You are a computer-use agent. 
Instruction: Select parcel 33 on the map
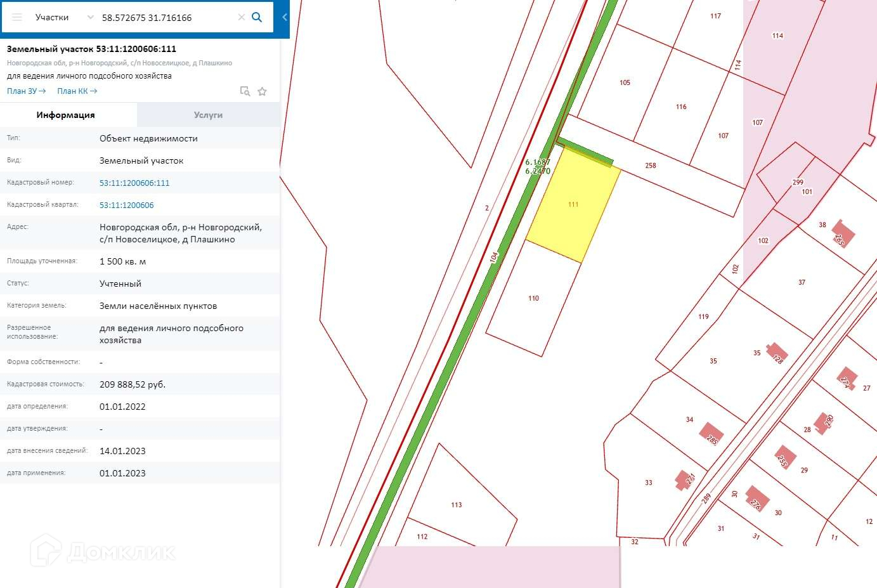(648, 483)
